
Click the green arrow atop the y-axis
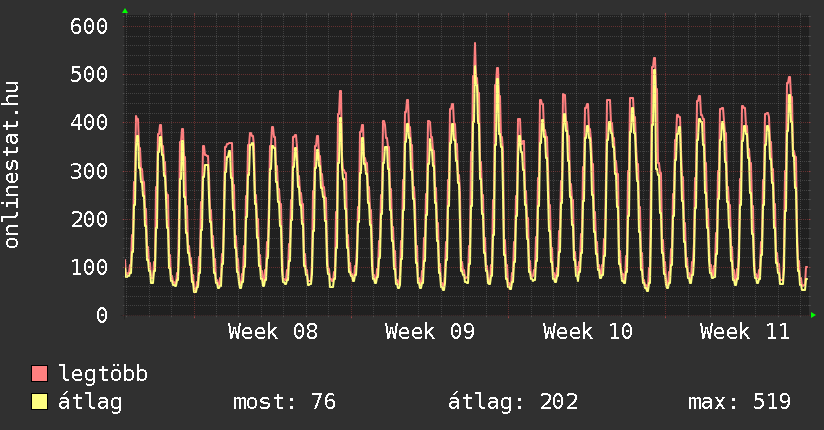pos(125,10)
